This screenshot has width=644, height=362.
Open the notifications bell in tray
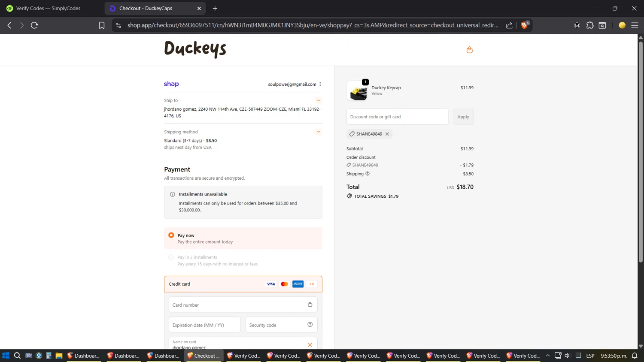click(x=635, y=356)
